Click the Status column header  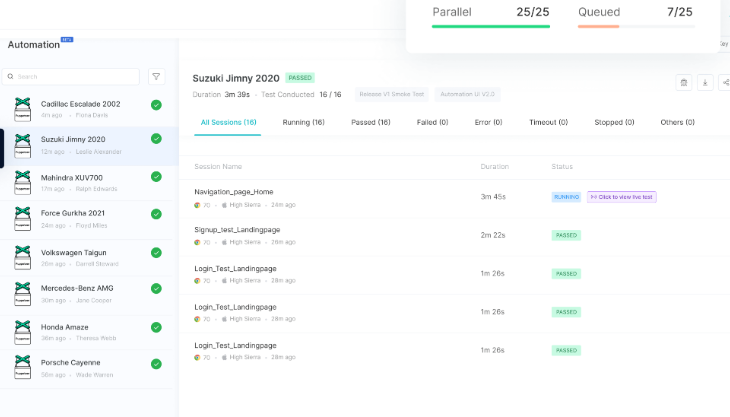click(x=562, y=167)
